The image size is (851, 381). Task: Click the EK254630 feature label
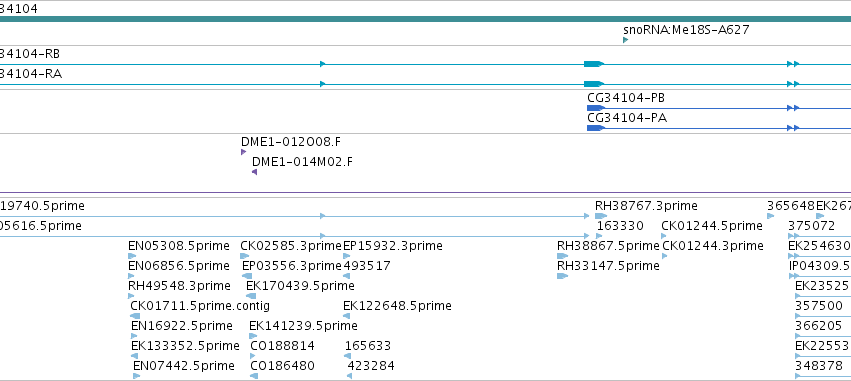pyautogui.click(x=820, y=246)
